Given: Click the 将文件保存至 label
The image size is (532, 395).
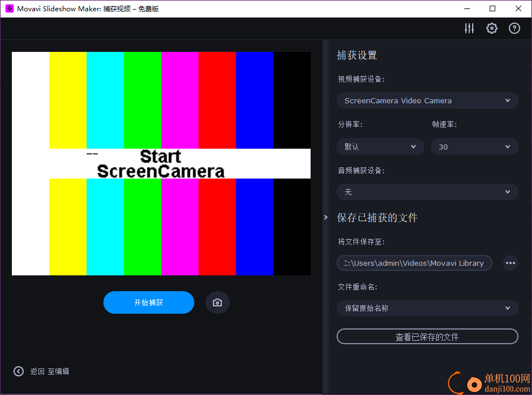Looking at the screenshot, I should click(x=361, y=242).
